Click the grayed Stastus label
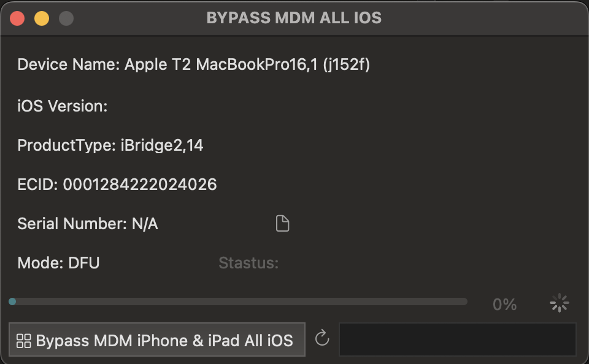The width and height of the screenshot is (589, 364). (x=248, y=263)
